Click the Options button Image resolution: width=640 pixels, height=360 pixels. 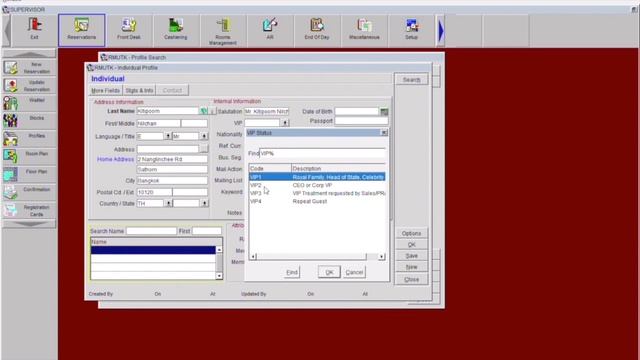(x=411, y=233)
